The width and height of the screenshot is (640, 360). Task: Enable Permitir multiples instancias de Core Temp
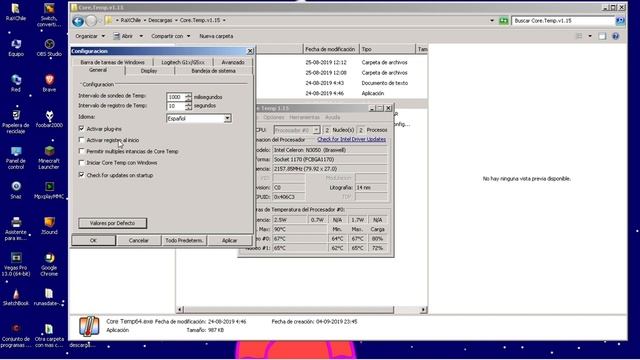(x=81, y=151)
